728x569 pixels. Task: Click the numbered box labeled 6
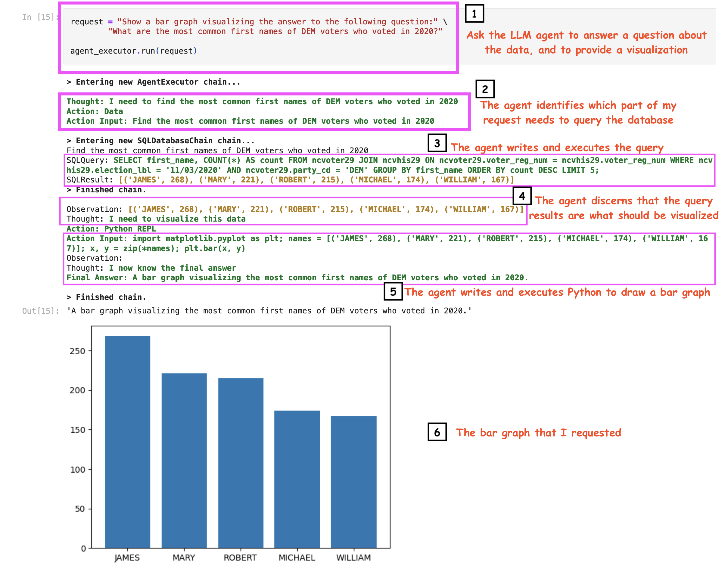coord(437,432)
